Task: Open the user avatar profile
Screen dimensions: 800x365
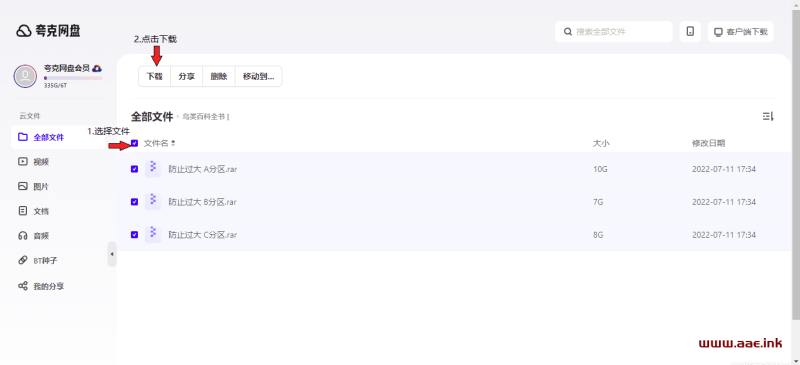Action: tap(25, 77)
